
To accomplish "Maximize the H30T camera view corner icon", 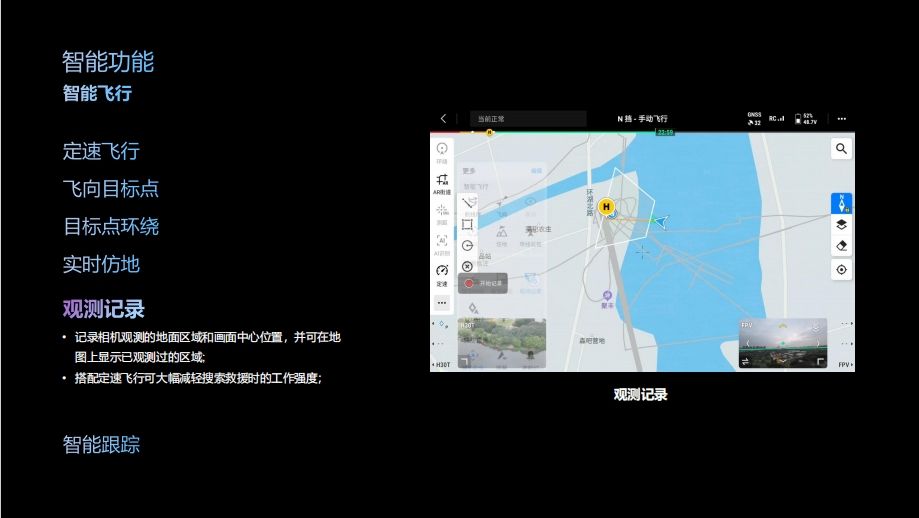I will 464,362.
